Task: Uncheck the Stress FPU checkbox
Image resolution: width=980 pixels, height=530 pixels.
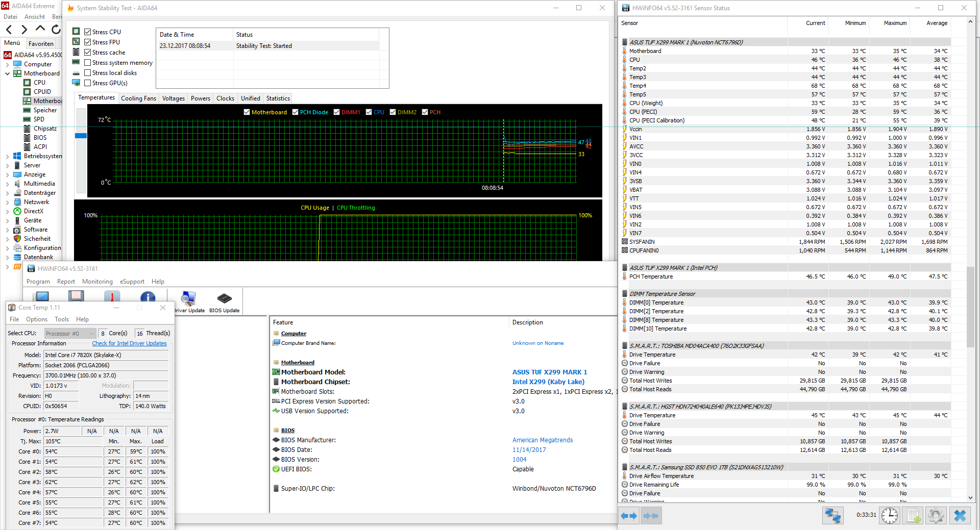Action: click(x=88, y=42)
